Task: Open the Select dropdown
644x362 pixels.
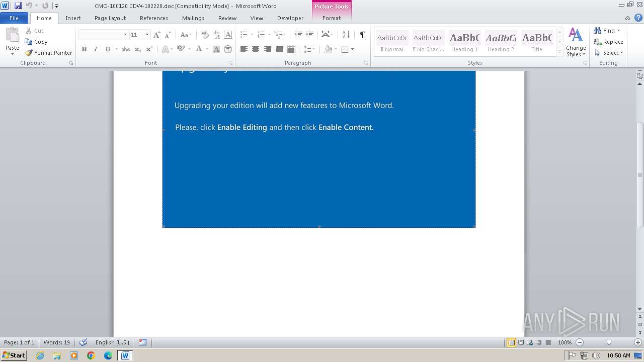Action: [609, 53]
